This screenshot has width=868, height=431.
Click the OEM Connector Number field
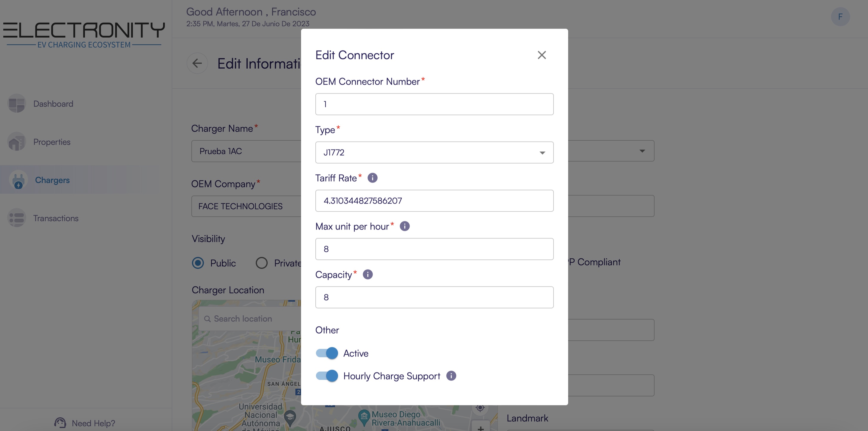point(434,104)
